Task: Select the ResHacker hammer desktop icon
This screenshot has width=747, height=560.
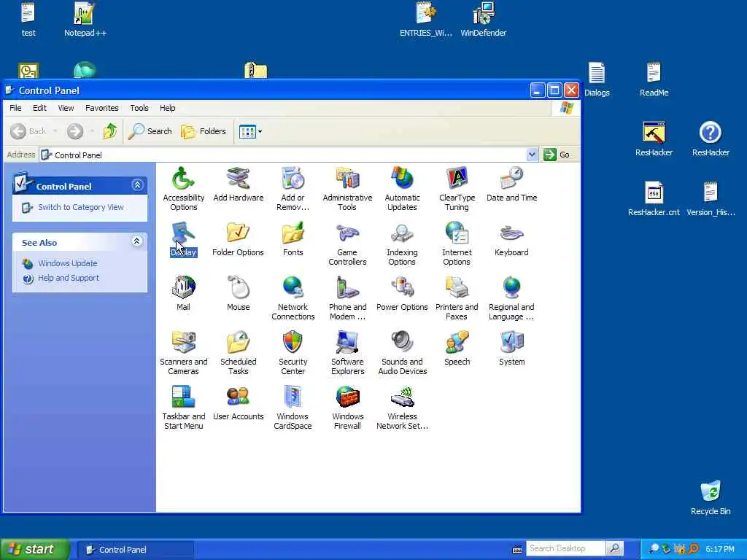Action: (654, 139)
